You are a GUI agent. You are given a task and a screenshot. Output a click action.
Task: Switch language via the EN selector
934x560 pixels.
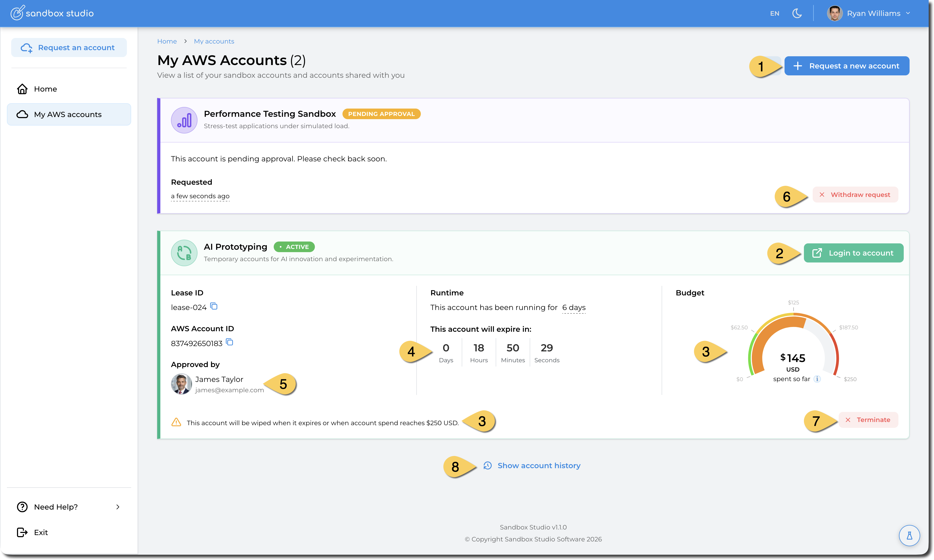tap(774, 14)
